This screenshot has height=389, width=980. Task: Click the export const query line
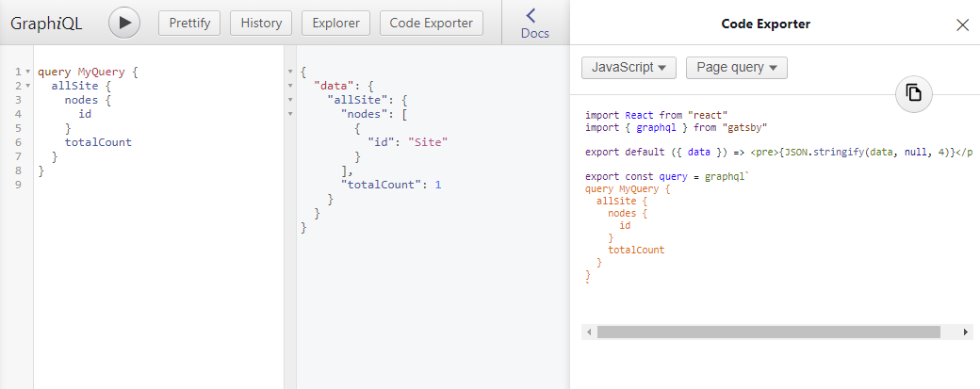[x=666, y=177]
